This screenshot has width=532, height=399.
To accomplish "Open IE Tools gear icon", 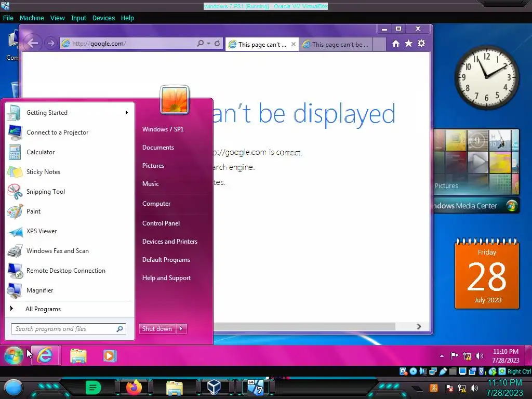I will (x=421, y=44).
